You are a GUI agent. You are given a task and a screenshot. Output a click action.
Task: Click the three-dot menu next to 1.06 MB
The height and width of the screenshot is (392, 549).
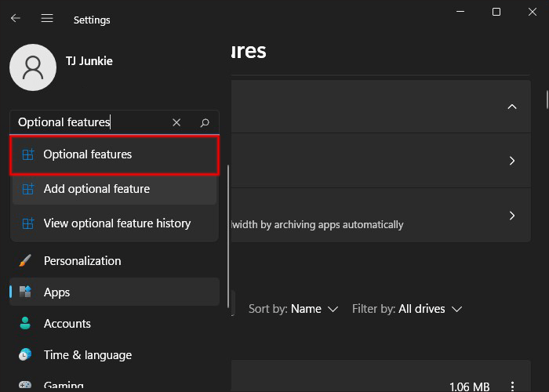tap(512, 386)
